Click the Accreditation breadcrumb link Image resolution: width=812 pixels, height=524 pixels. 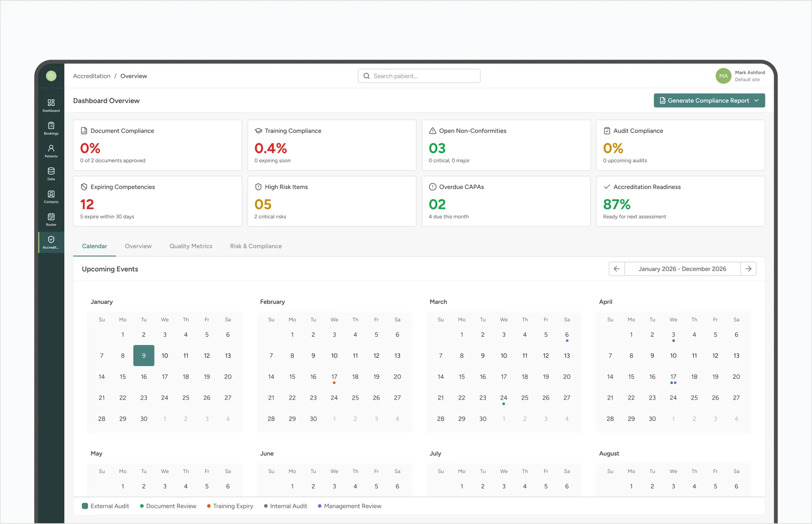tap(92, 76)
